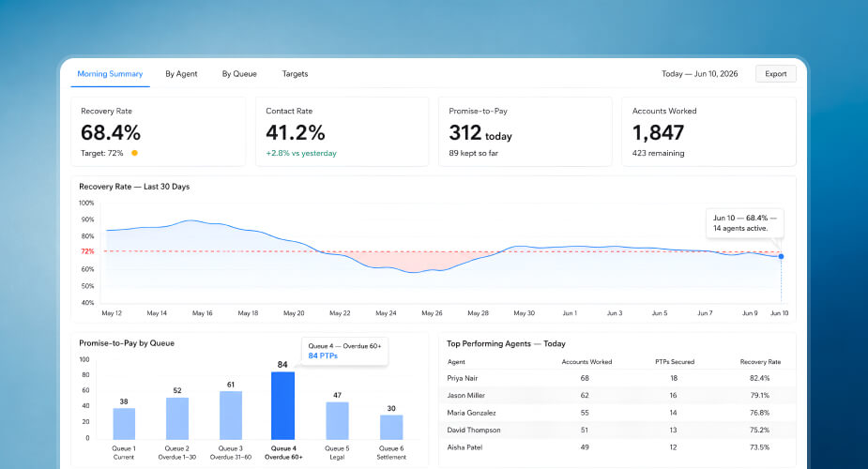Select the Maria Gonzalez row
The height and width of the screenshot is (469, 868).
point(617,413)
